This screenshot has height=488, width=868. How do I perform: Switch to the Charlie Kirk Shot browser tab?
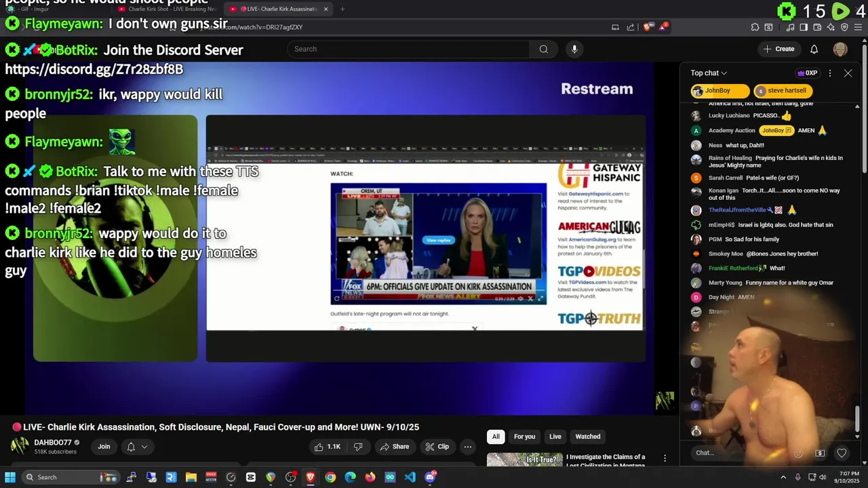point(167,9)
